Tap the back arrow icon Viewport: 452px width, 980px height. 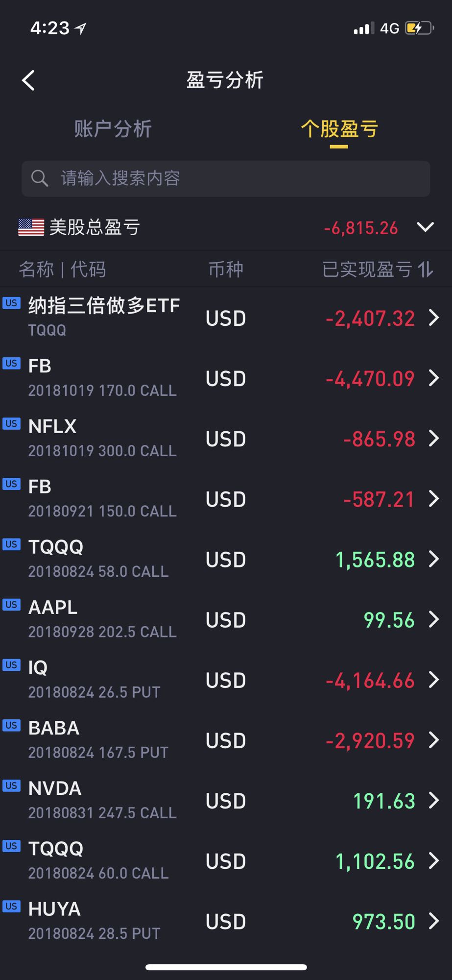[x=28, y=80]
